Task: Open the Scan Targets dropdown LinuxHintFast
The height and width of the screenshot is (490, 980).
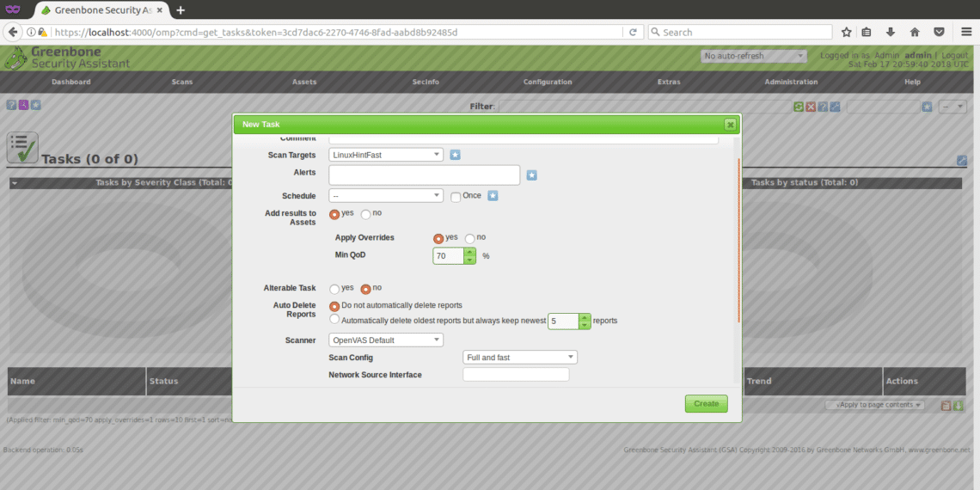Action: click(x=386, y=155)
